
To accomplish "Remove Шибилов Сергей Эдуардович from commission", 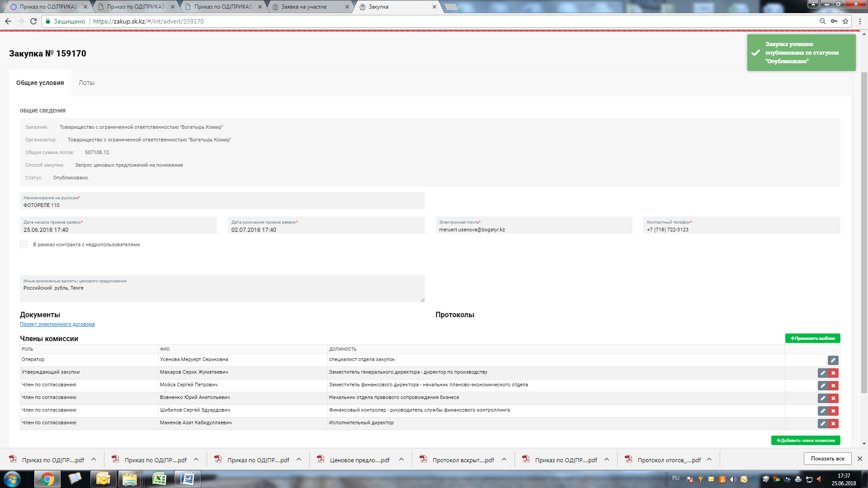I will click(833, 411).
